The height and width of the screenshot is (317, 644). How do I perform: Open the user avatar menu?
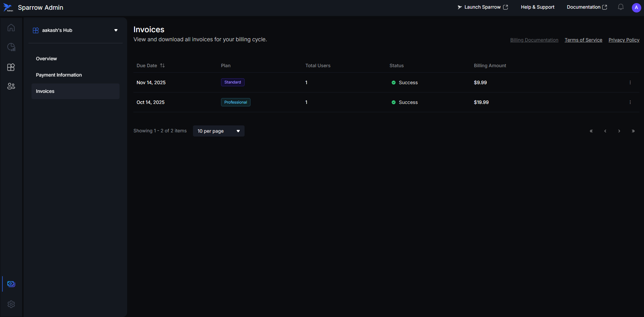636,8
